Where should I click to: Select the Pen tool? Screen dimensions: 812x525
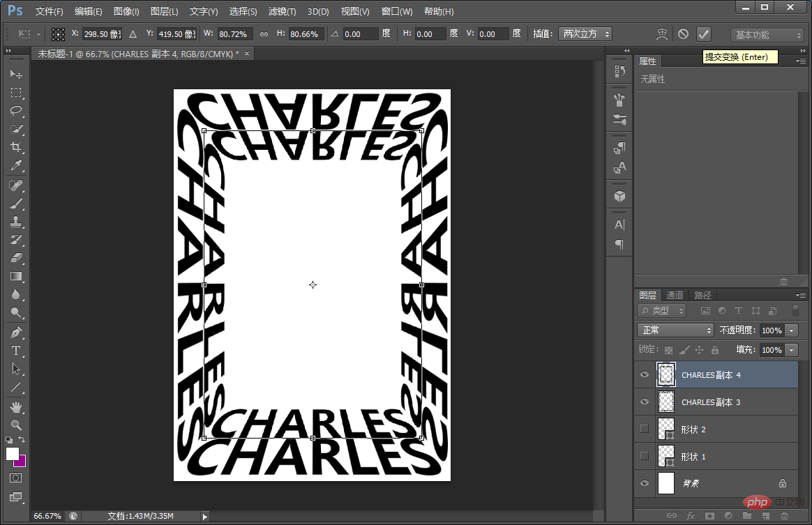[x=16, y=333]
